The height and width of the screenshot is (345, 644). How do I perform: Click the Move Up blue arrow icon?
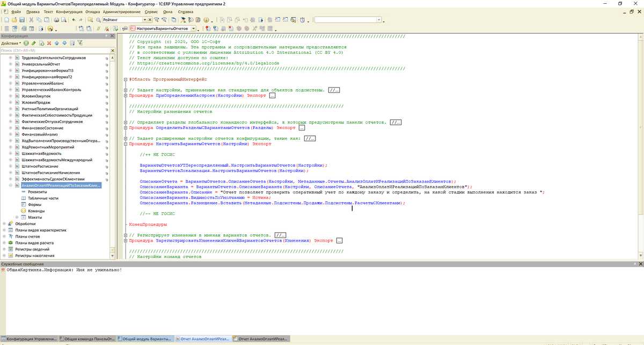tap(57, 43)
